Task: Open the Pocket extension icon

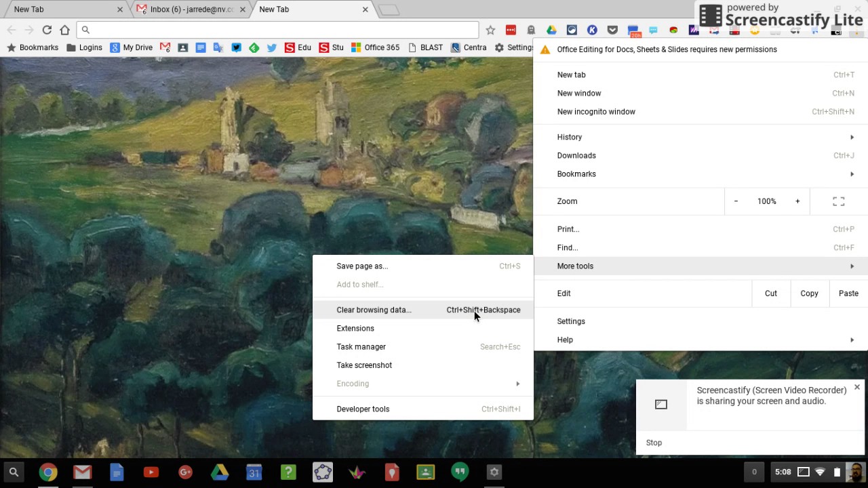Action: [x=612, y=30]
